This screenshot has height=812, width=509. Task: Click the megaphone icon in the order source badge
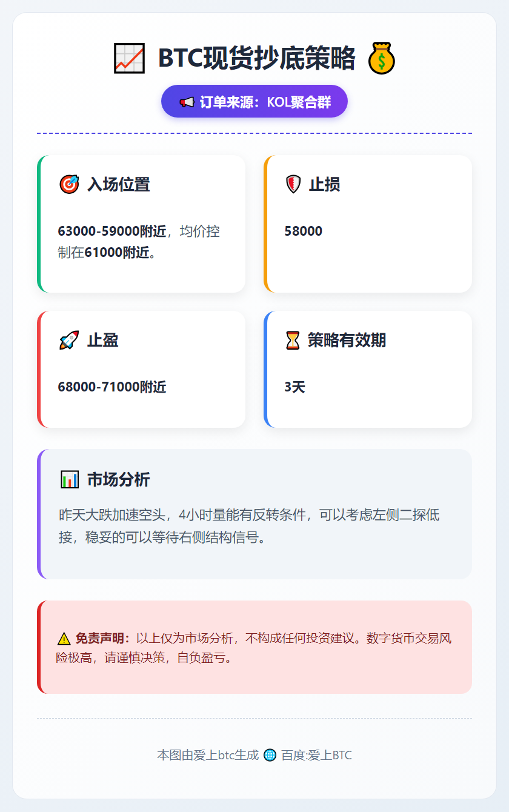point(187,102)
